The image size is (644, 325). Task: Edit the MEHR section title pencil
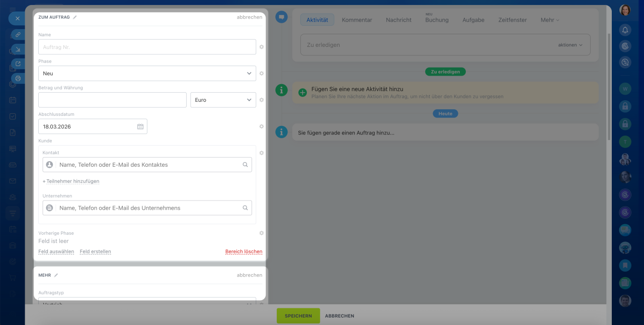pyautogui.click(x=56, y=275)
